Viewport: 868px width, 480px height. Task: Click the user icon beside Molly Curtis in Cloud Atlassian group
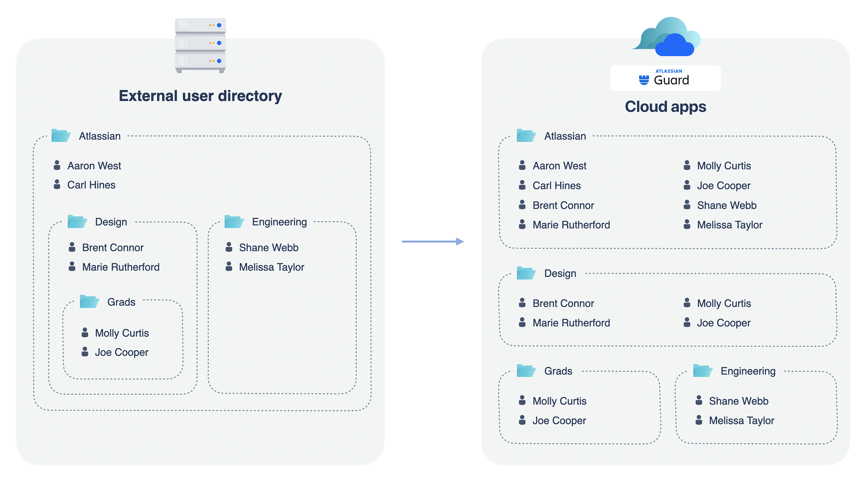(x=687, y=165)
